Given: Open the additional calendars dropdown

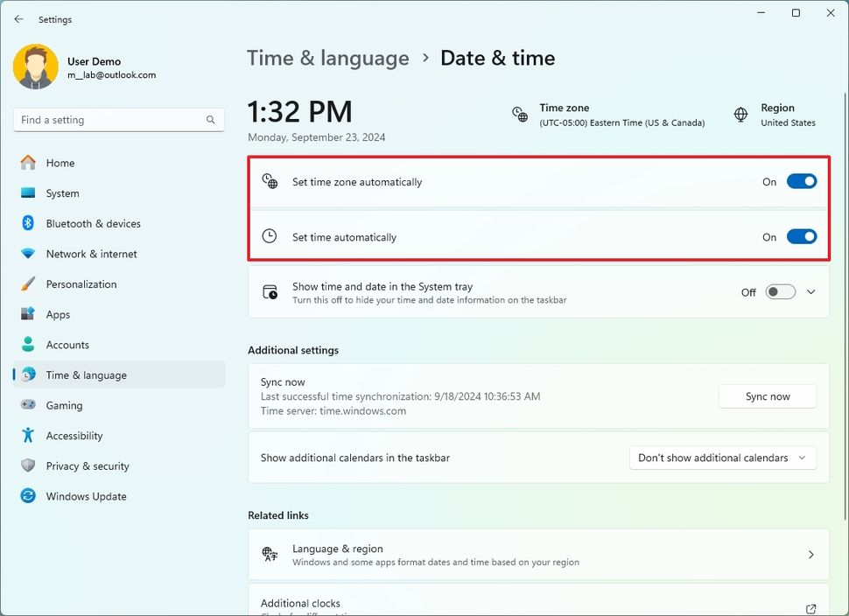Looking at the screenshot, I should coord(722,457).
